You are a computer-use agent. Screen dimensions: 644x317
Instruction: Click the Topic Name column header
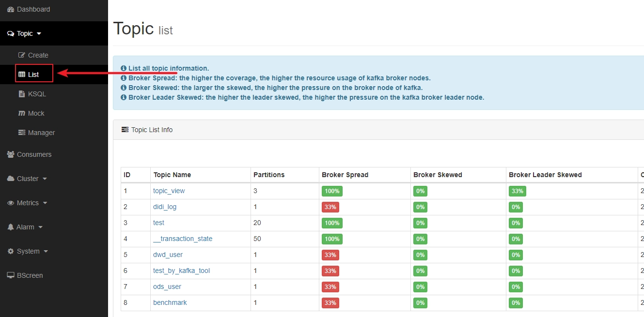click(172, 175)
